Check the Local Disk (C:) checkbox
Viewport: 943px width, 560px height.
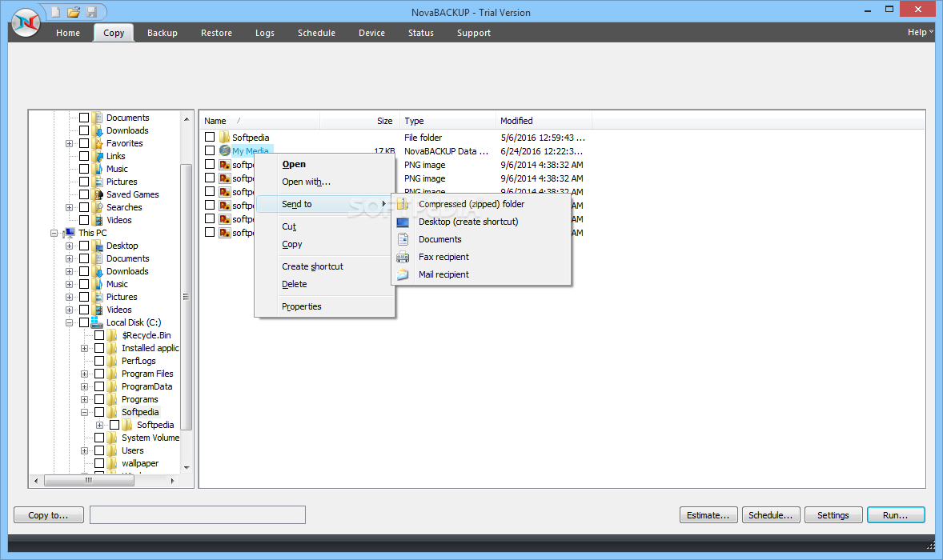pos(84,322)
